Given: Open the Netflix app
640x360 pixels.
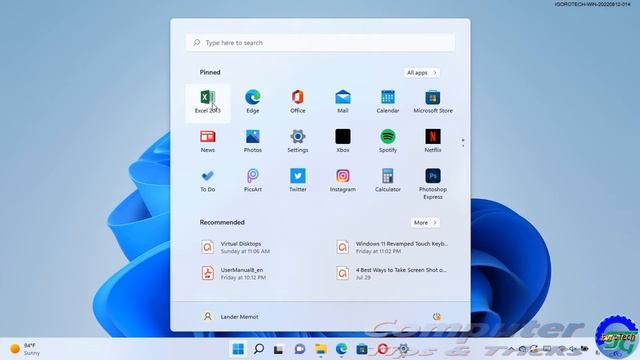Looking at the screenshot, I should [433, 142].
